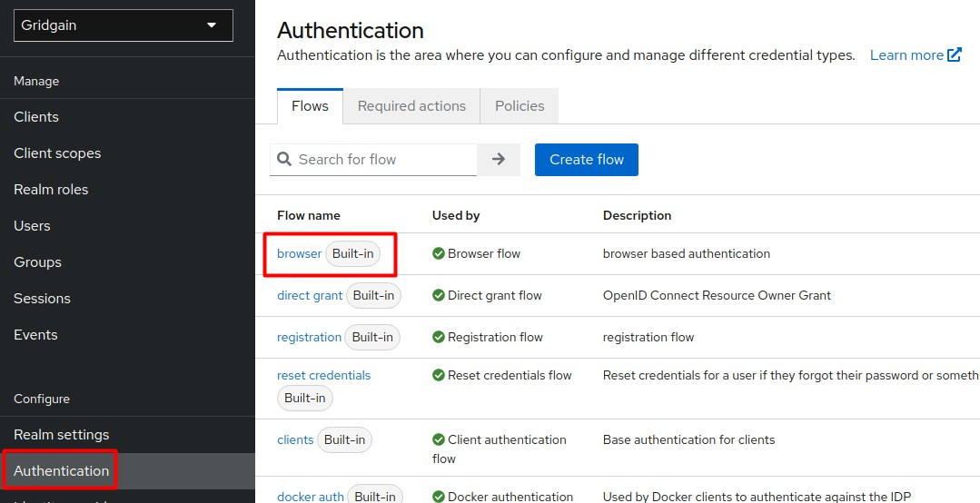
Task: Click the Configure section label
Action: [x=42, y=399]
